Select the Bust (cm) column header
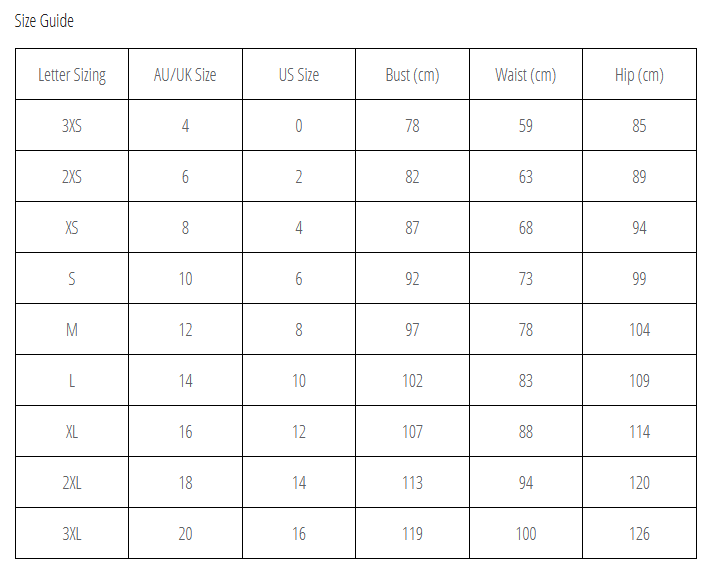Viewport: 721px width, 583px height. tap(412, 75)
